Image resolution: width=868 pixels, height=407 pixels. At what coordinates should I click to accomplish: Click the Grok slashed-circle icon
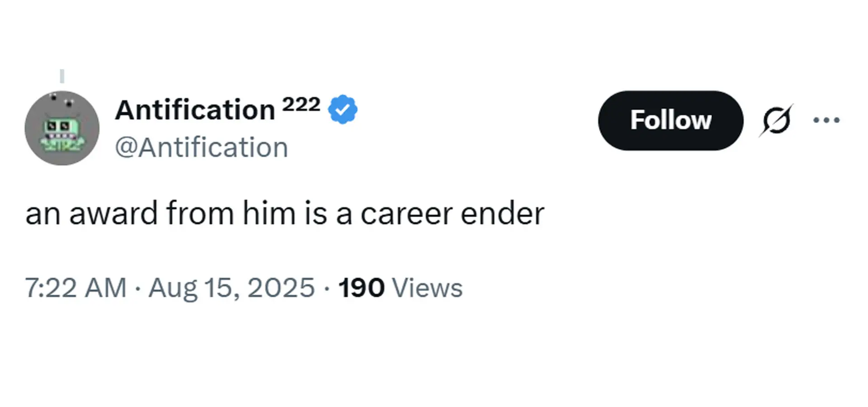[x=776, y=120]
